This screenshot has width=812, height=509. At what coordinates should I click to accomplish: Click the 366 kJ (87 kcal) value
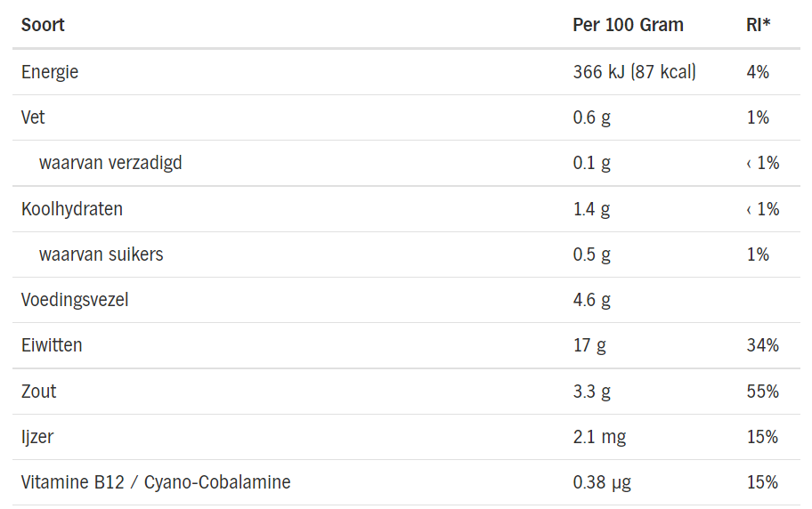tap(634, 72)
